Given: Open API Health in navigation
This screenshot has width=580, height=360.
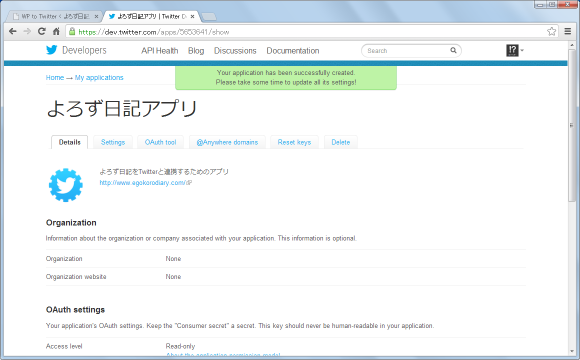Looking at the screenshot, I should coord(160,51).
